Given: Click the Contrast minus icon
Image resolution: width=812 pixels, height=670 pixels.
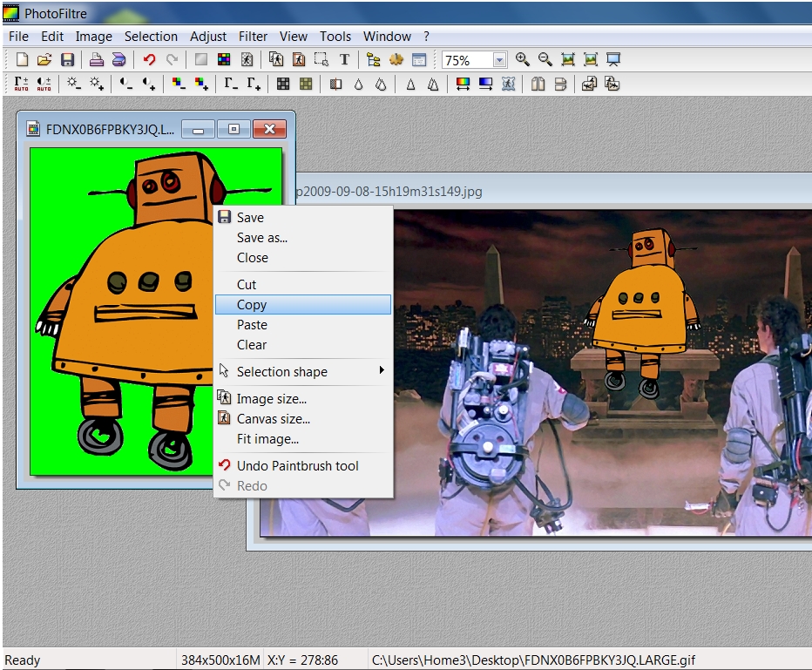Looking at the screenshot, I should (x=125, y=84).
